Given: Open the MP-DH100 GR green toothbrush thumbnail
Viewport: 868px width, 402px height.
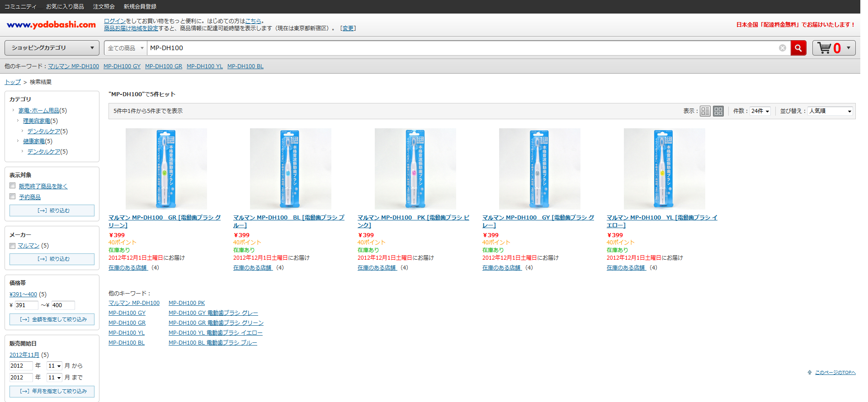Looking at the screenshot, I should [x=166, y=169].
